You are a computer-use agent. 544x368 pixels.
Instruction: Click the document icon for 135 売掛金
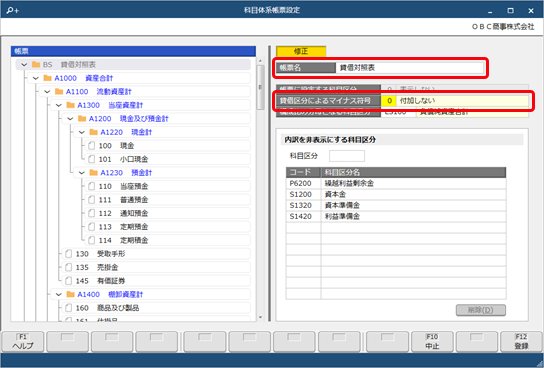[x=69, y=267]
